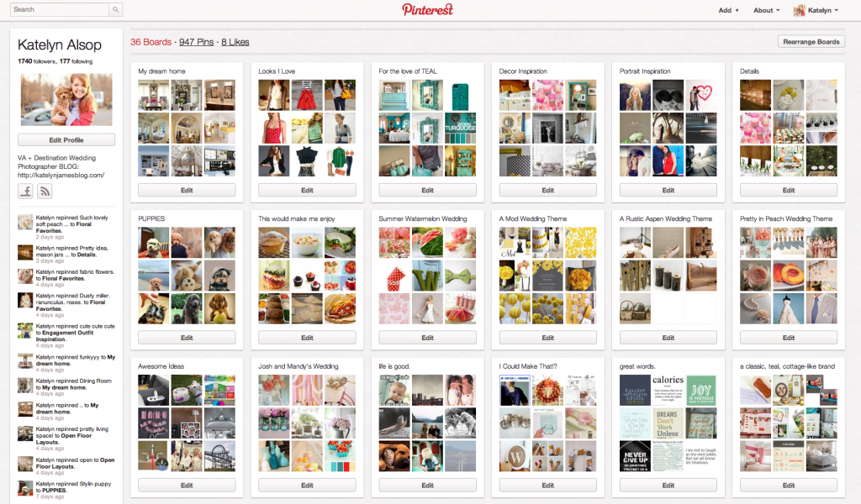Click the TURQUOISE color swatch pin in TEAL board
This screenshot has width=861, height=504.
[x=459, y=128]
